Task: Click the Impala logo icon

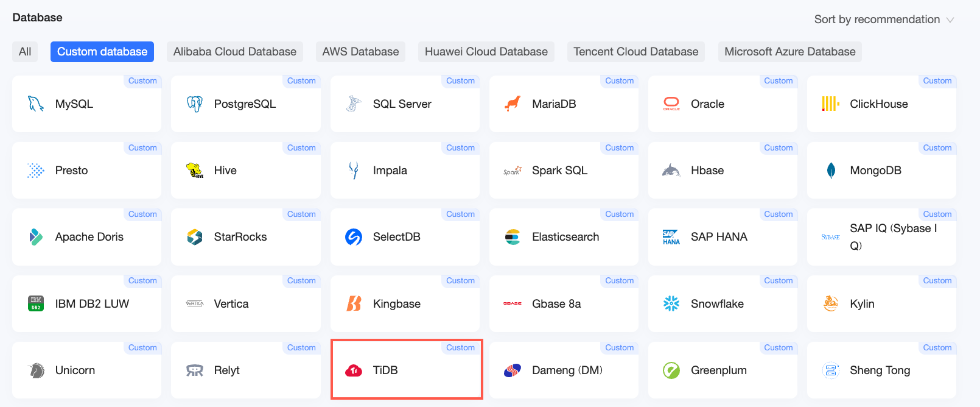Action: (354, 171)
